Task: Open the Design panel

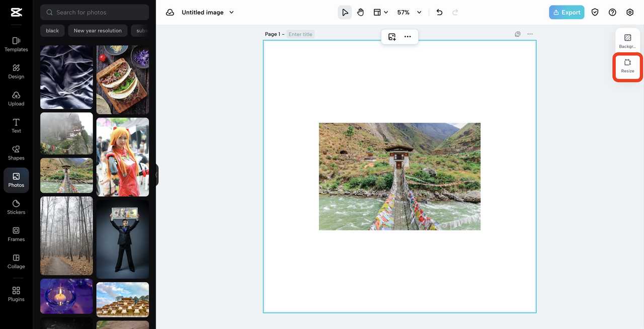Action: (x=16, y=71)
